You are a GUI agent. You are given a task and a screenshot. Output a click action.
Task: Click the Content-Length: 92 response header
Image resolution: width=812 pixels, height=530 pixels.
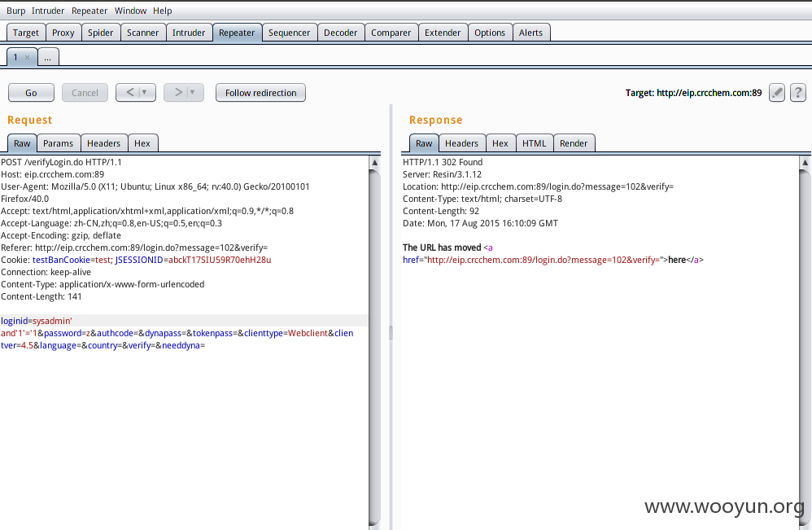click(x=441, y=211)
